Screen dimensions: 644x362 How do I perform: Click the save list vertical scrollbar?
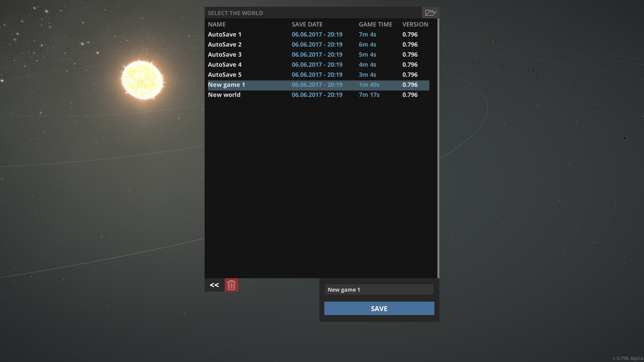pyautogui.click(x=438, y=147)
